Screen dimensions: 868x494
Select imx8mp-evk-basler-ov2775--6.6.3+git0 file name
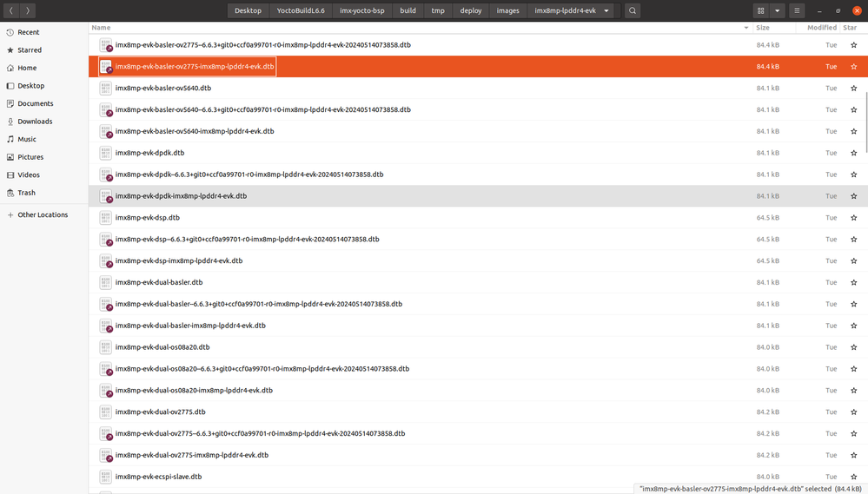coord(263,45)
